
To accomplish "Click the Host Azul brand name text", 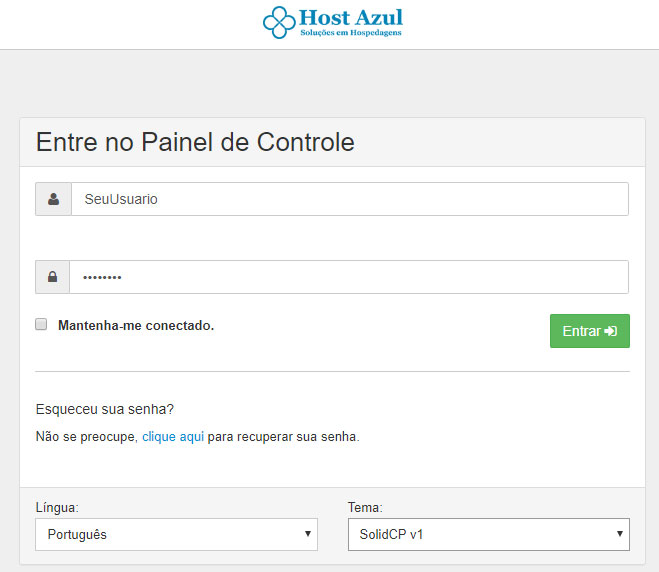I will click(x=351, y=18).
